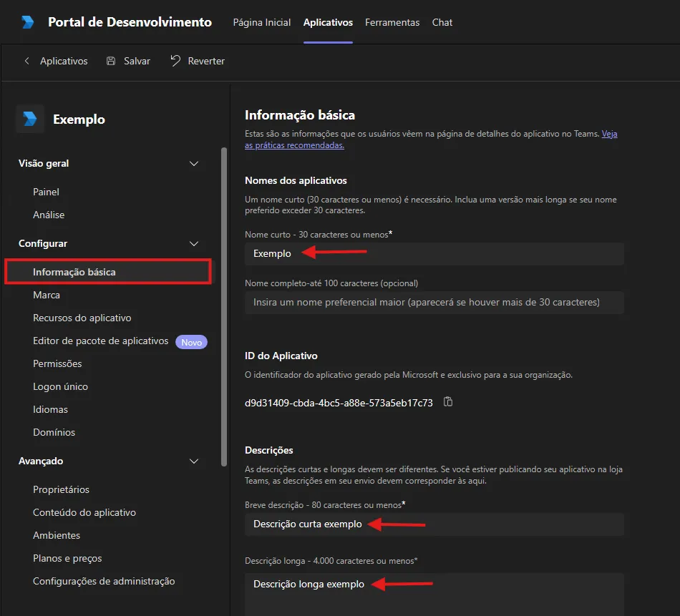Click the Reverter undo arrow icon
The image size is (680, 616).
tap(175, 61)
